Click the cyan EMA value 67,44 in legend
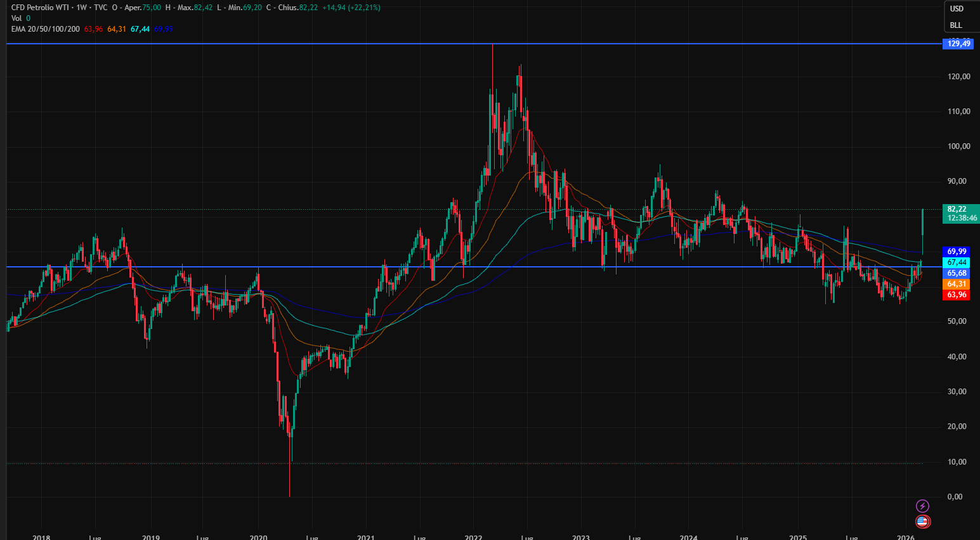 pyautogui.click(x=140, y=29)
